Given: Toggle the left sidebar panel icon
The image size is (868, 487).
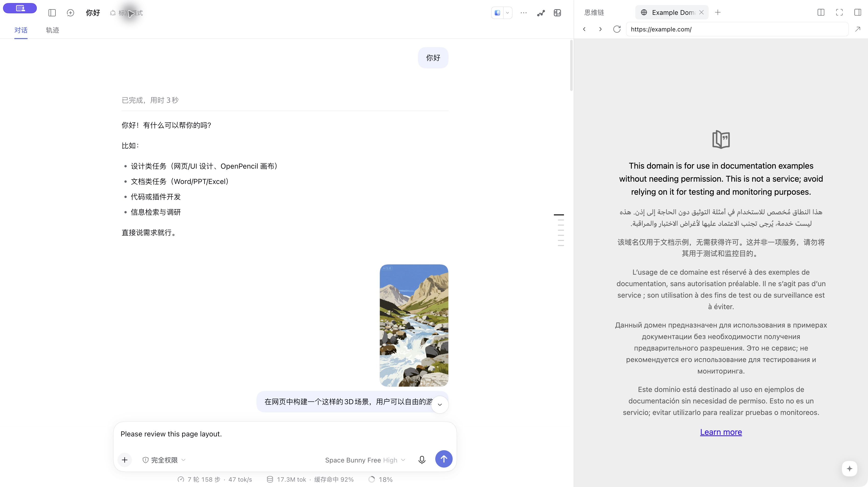Looking at the screenshot, I should click(x=52, y=13).
